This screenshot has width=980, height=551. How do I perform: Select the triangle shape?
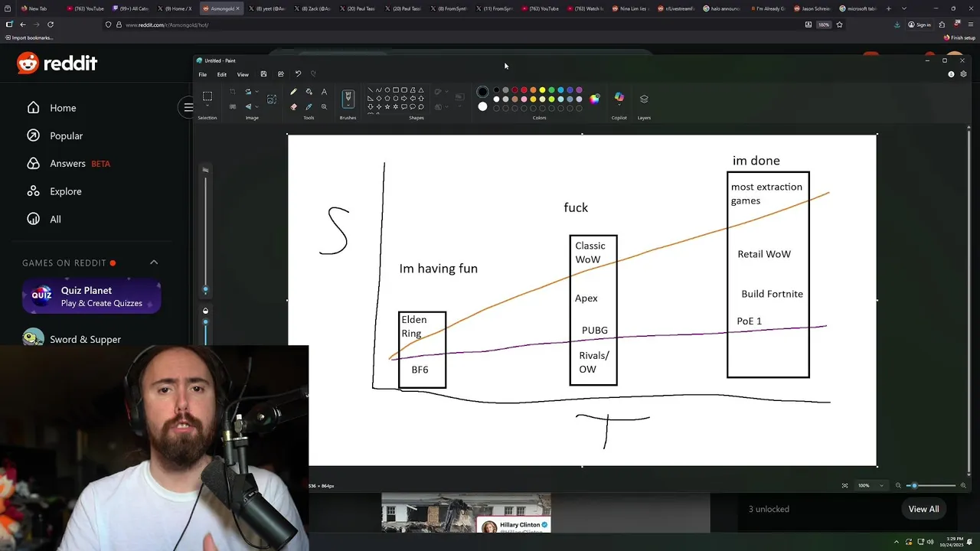point(421,90)
